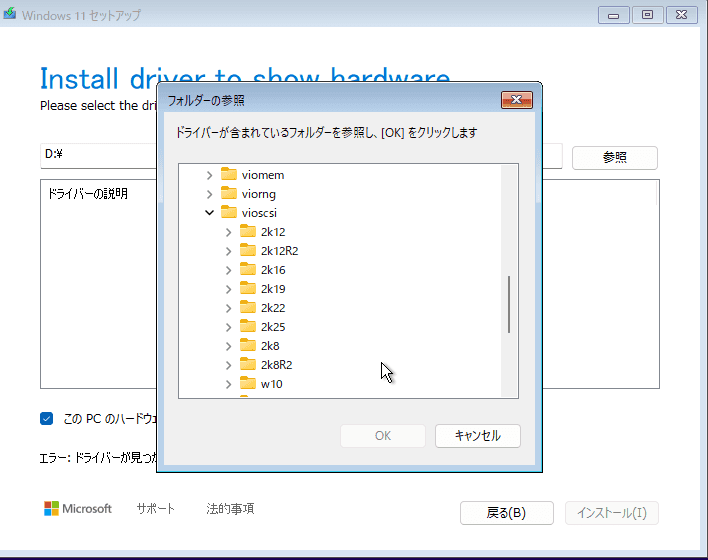Image resolution: width=708 pixels, height=560 pixels.
Task: Expand the viorng folder
Action: [x=209, y=194]
